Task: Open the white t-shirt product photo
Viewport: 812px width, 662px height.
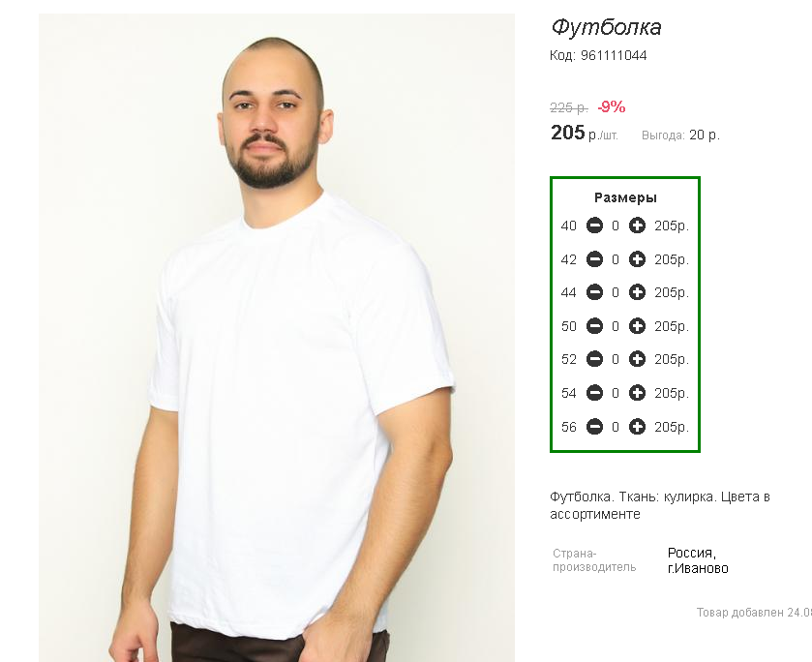Action: (x=277, y=338)
